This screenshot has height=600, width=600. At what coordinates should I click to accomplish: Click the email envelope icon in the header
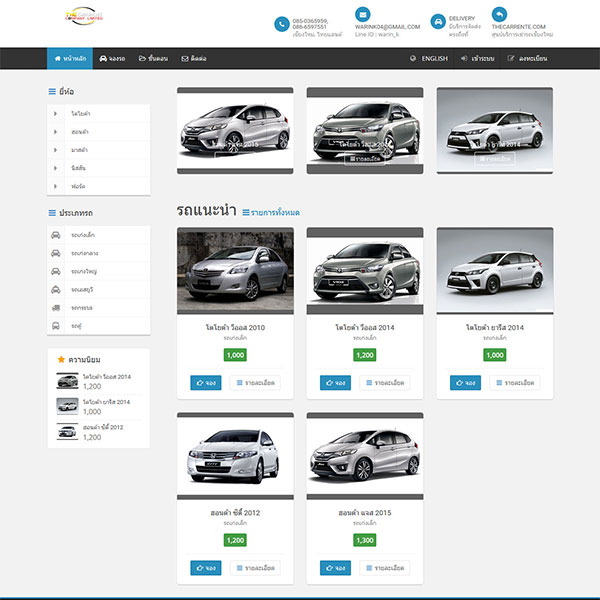(x=362, y=15)
